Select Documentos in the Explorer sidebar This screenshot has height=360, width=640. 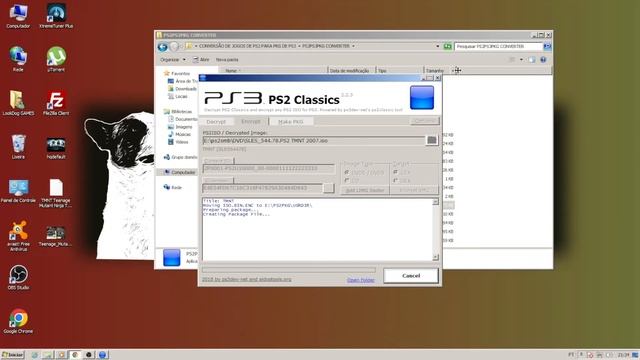pyautogui.click(x=182, y=119)
